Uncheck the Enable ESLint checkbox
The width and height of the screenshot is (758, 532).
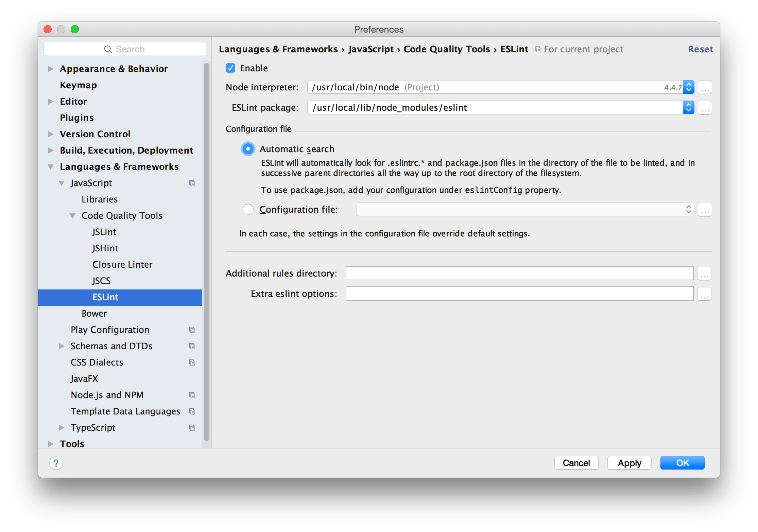coord(230,68)
